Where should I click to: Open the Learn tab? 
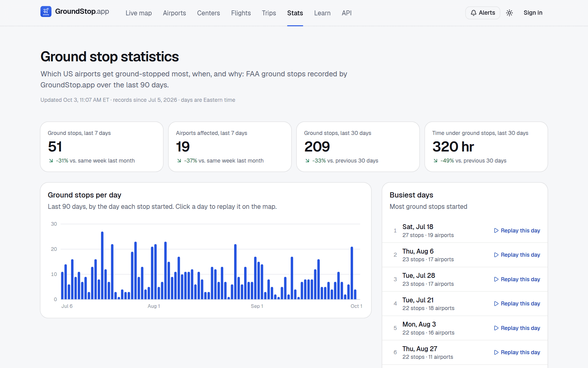point(322,13)
